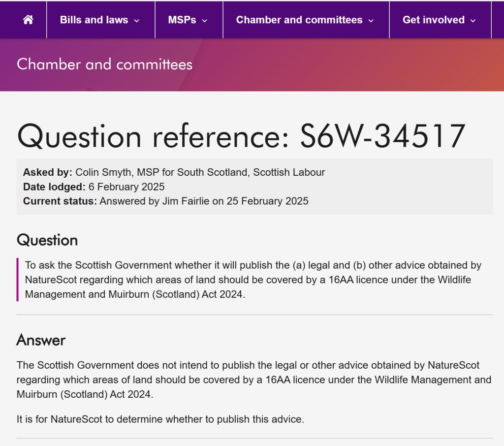
Task: Open Chamber and committees in top navigation
Action: click(299, 20)
